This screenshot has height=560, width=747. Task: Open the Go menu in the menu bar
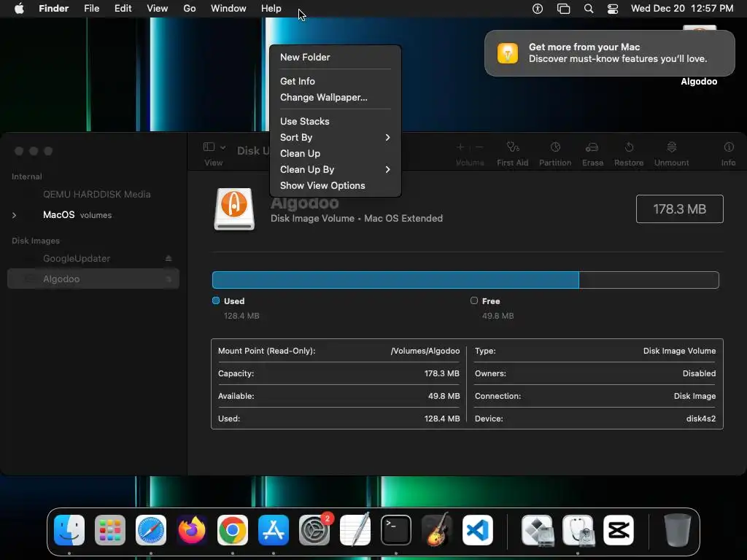click(190, 9)
